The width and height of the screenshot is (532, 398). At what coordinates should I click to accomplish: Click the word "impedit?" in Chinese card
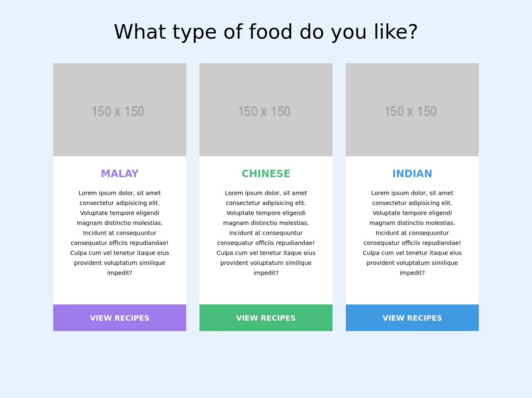(266, 273)
